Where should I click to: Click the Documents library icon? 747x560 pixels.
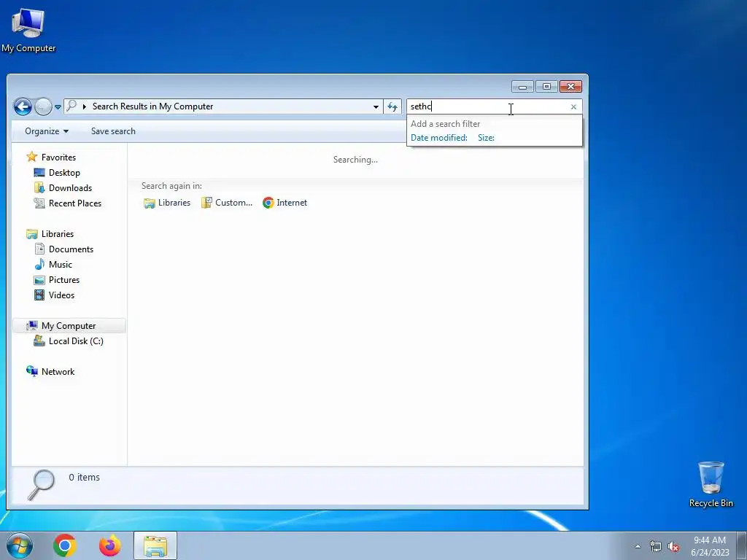point(39,249)
